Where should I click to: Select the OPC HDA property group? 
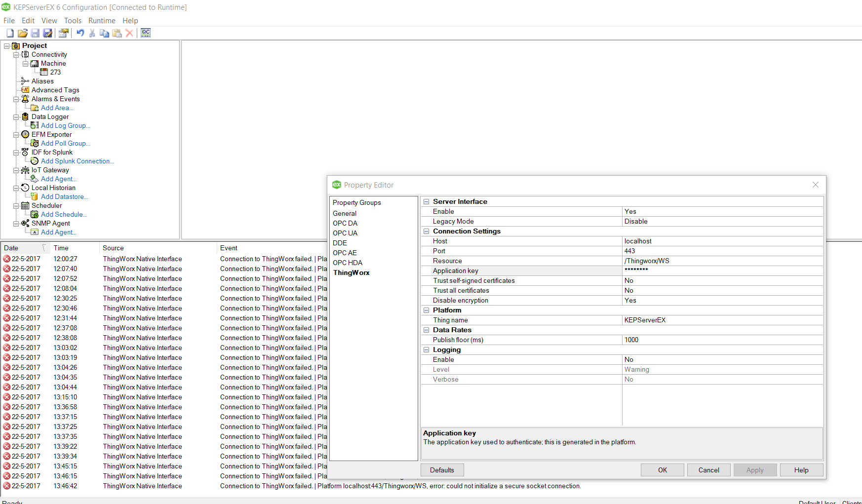(x=348, y=263)
